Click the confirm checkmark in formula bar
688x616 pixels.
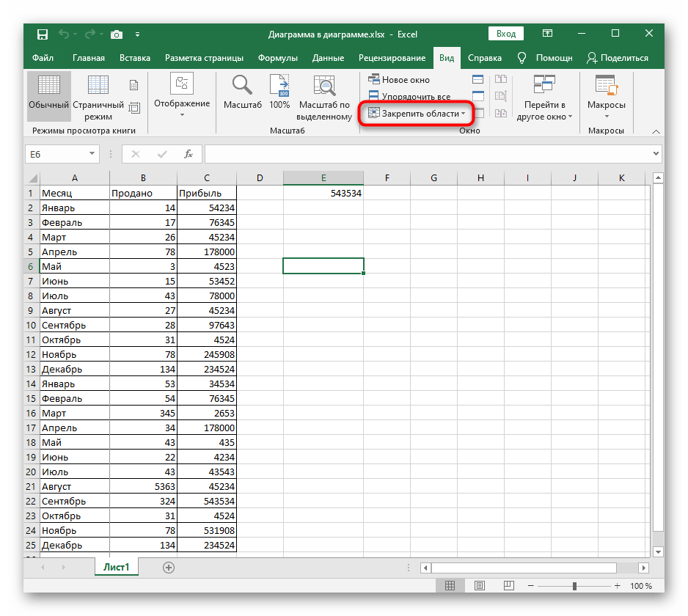162,154
